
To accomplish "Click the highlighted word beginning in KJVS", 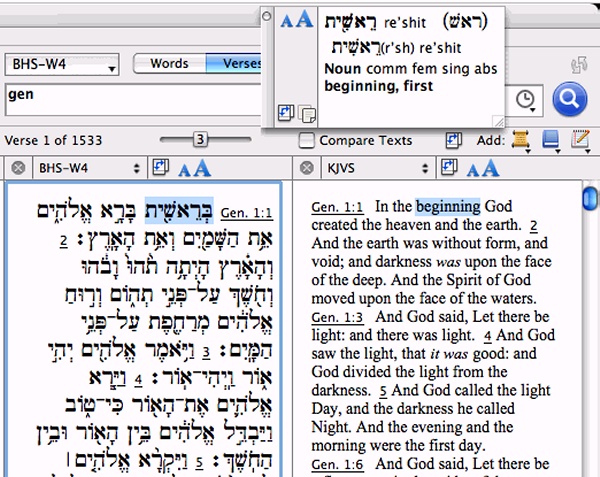I will point(448,207).
